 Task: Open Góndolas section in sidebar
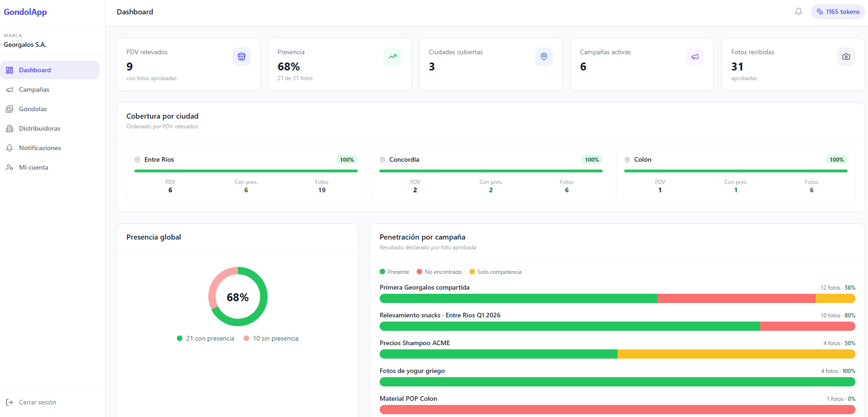tap(50, 109)
